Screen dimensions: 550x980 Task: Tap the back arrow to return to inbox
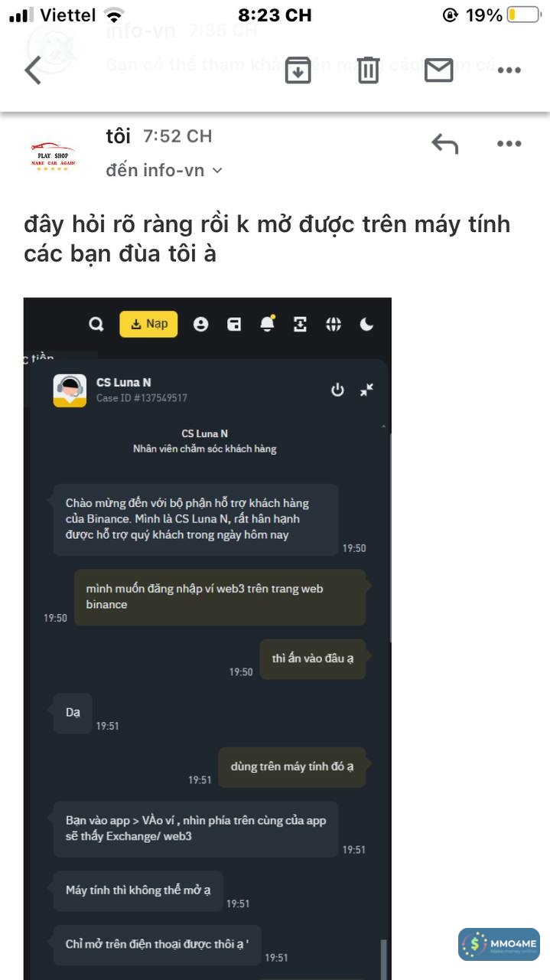coord(32,70)
